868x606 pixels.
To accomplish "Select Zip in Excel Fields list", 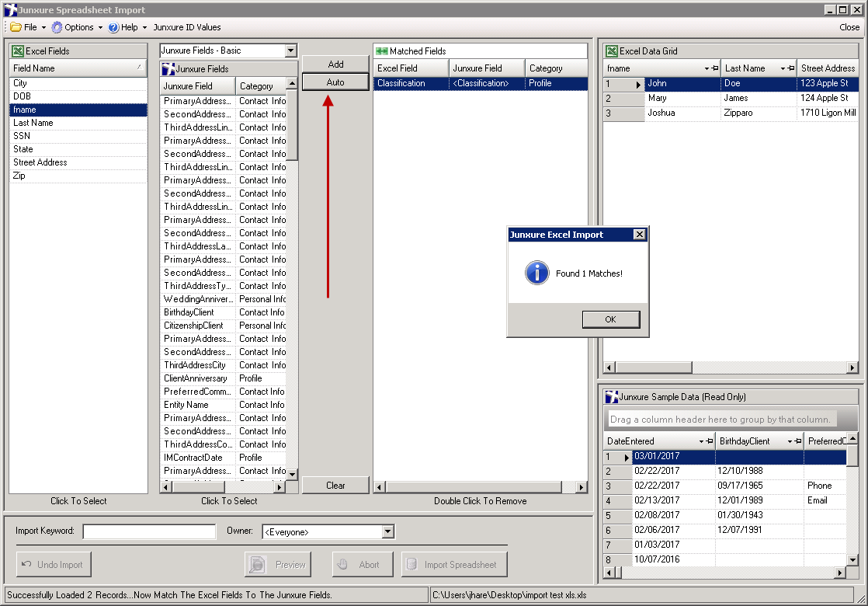I will click(x=78, y=176).
